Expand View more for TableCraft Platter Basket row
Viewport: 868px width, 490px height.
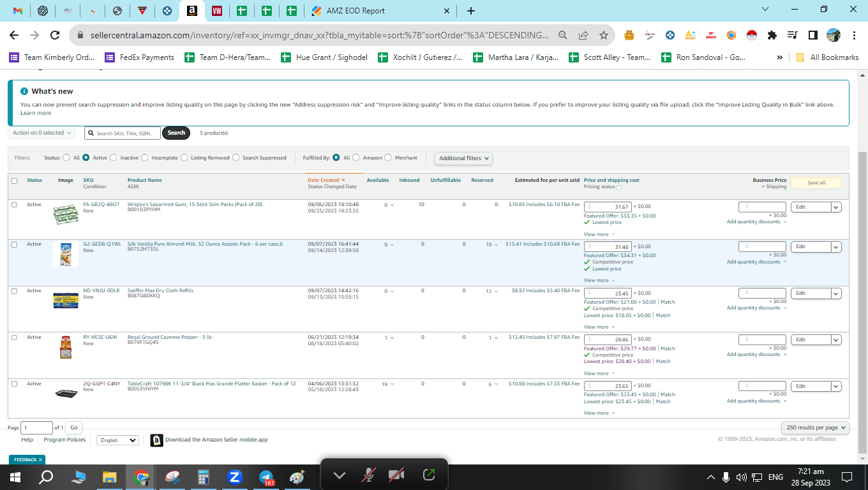click(599, 413)
